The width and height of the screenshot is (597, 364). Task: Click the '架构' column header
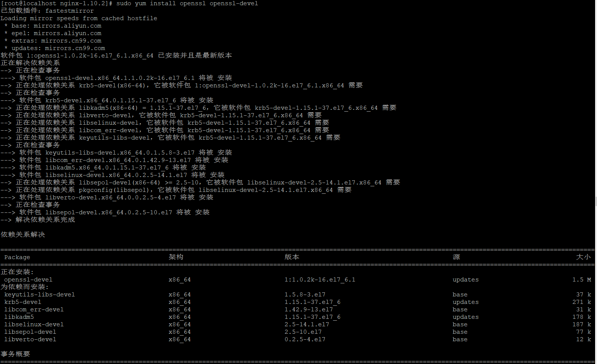(176, 257)
